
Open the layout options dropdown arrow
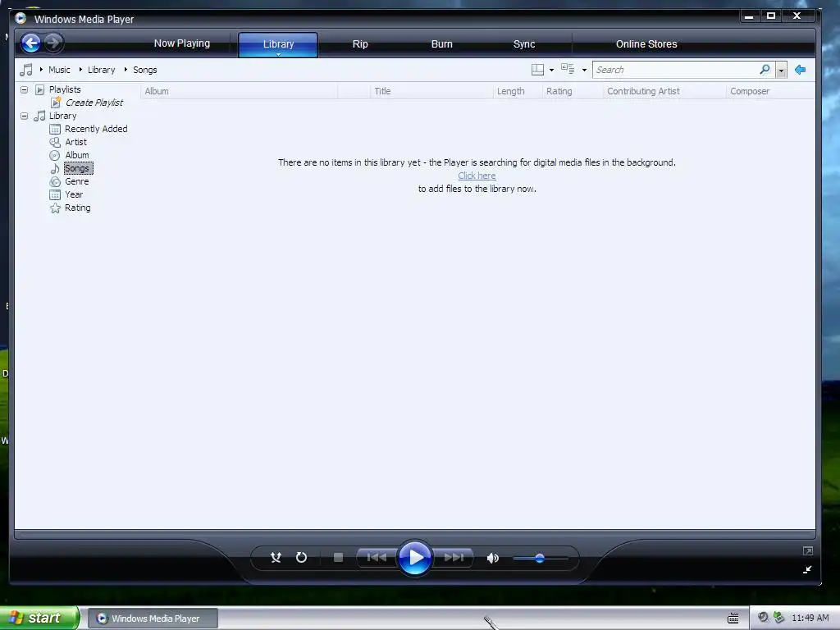coord(552,71)
